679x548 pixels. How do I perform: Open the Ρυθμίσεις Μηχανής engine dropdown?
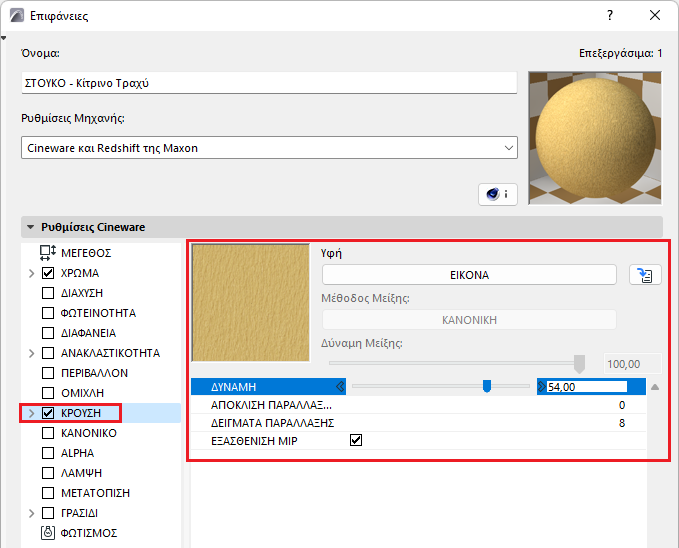click(x=269, y=148)
